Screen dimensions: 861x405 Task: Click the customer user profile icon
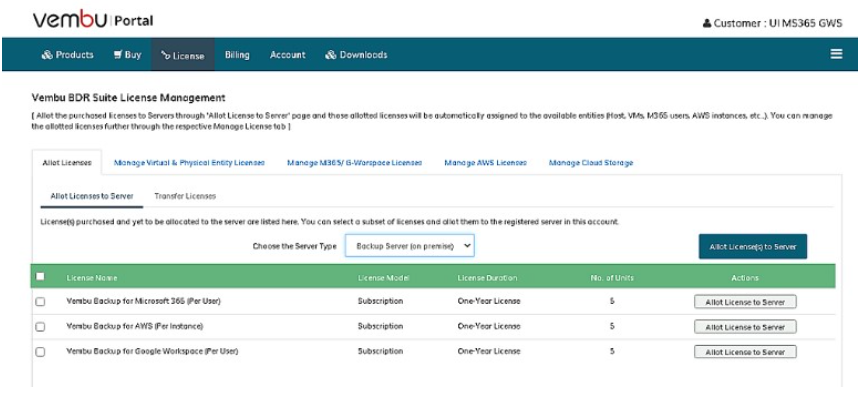click(707, 24)
